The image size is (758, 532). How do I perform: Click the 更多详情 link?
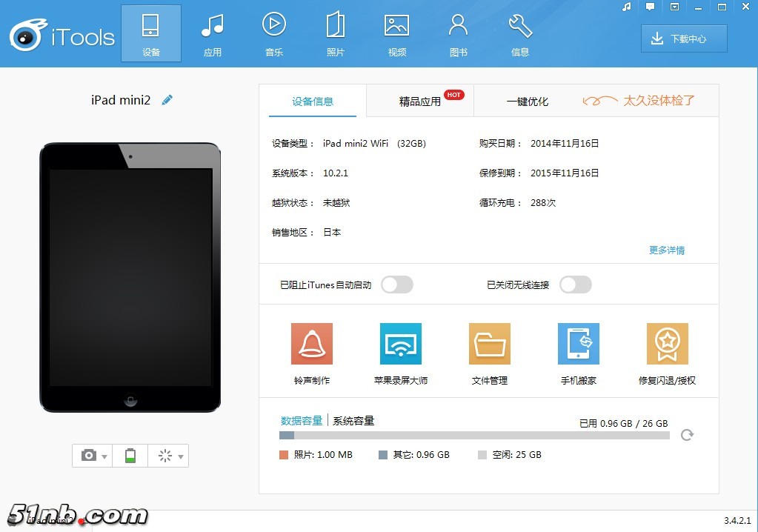[667, 250]
